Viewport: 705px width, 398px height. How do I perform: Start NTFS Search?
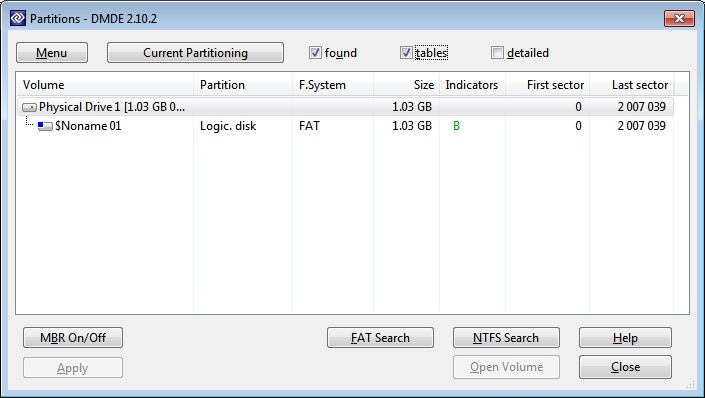pyautogui.click(x=506, y=338)
